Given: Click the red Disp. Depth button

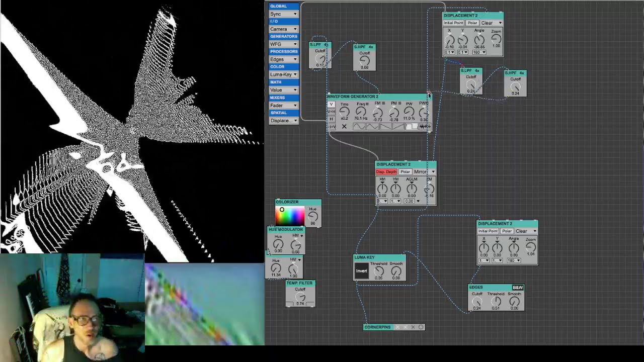Looking at the screenshot, I should click(386, 172).
